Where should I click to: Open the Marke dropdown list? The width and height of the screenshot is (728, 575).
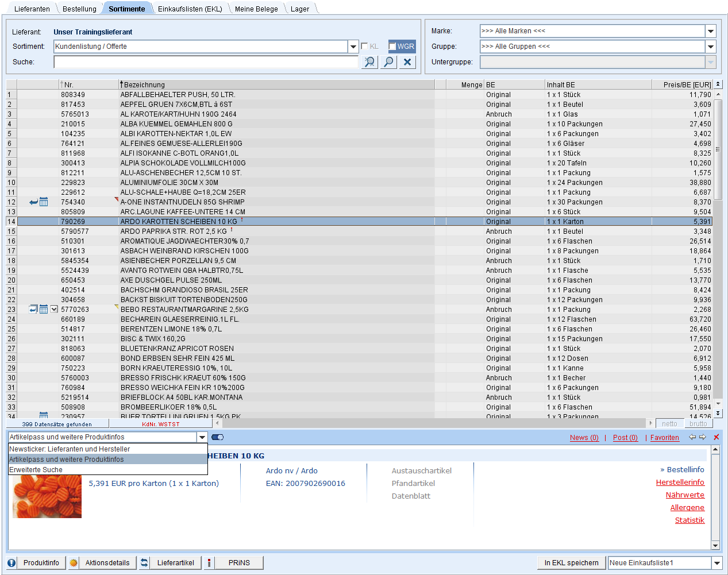point(711,31)
